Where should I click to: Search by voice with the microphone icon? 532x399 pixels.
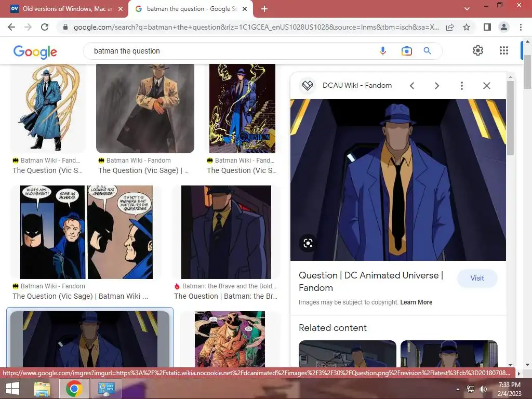pos(383,51)
